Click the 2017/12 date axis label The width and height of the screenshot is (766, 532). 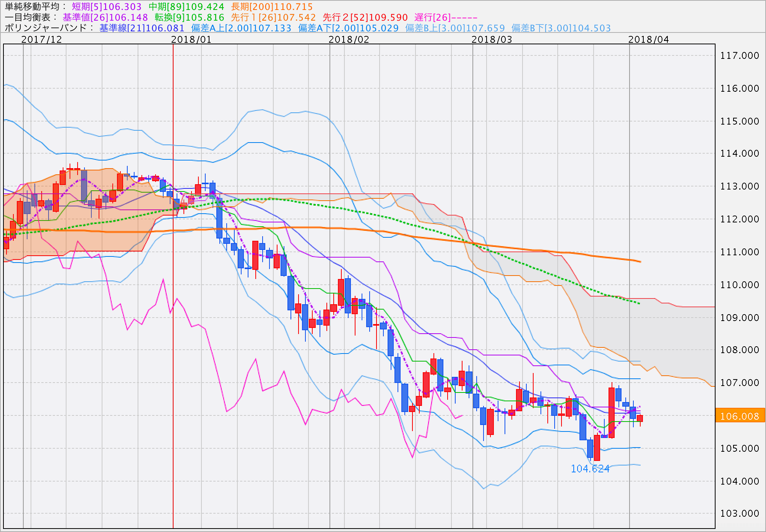tap(42, 39)
